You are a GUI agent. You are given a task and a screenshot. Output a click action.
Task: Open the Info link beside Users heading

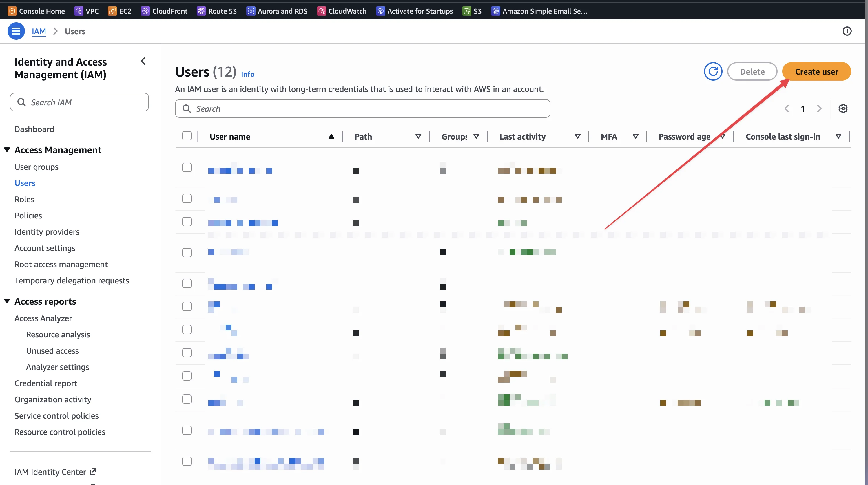pyautogui.click(x=247, y=74)
